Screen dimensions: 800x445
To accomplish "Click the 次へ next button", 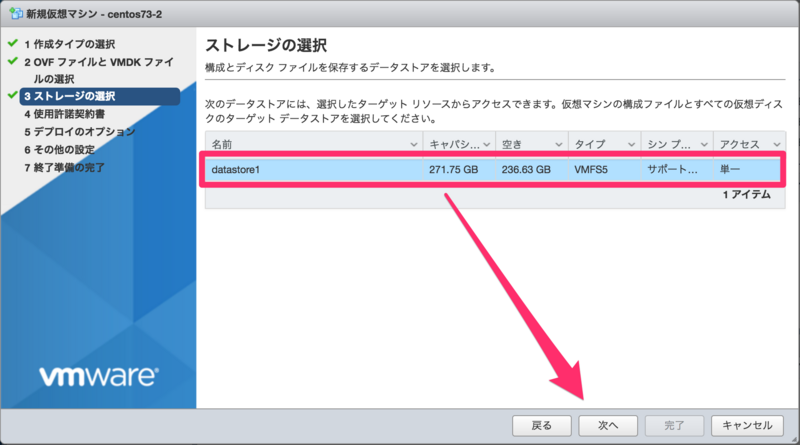I will (608, 426).
